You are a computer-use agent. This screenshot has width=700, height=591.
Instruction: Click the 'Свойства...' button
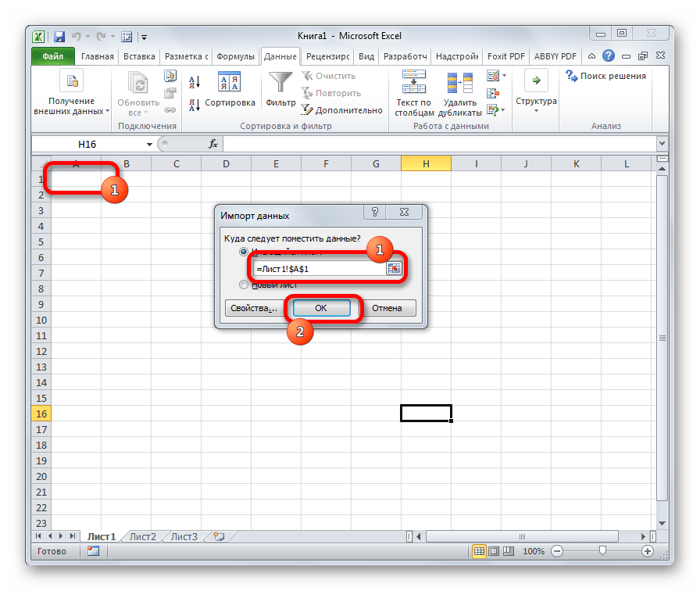click(x=253, y=308)
